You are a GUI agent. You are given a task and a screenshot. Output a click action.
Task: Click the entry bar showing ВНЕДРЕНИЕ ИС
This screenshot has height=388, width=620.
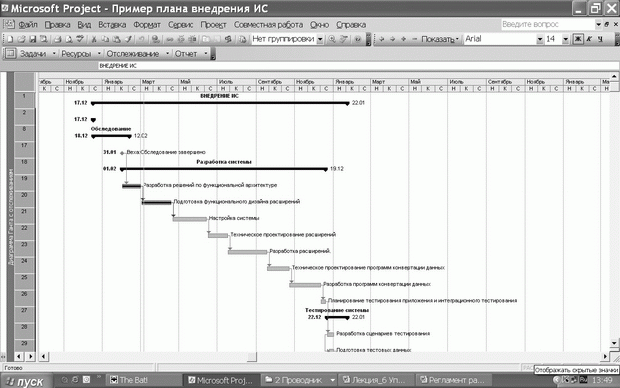[358, 66]
